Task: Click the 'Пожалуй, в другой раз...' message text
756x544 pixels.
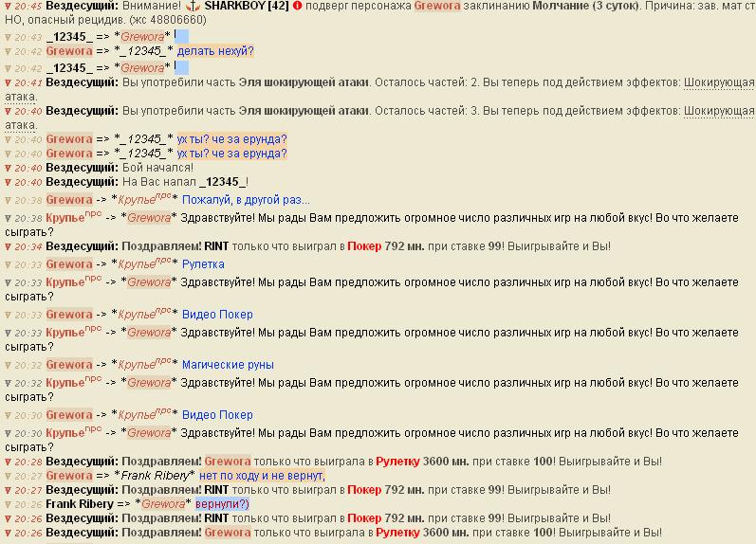Action: click(x=246, y=199)
